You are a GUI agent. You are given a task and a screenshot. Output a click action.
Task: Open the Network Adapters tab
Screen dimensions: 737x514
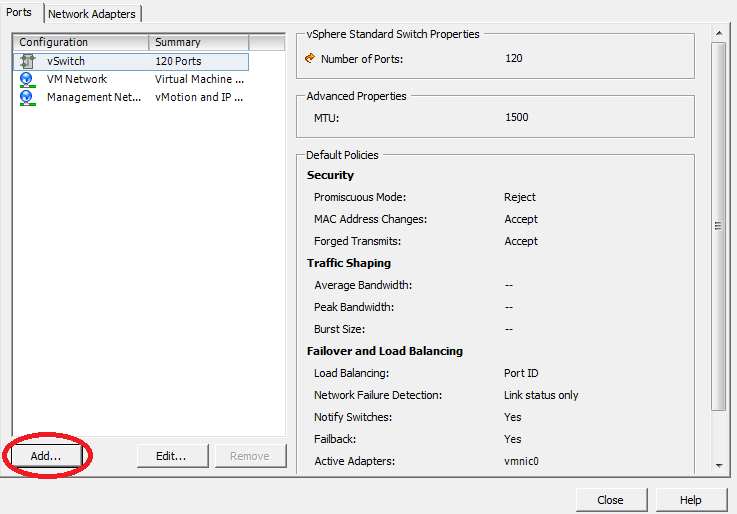pyautogui.click(x=92, y=14)
